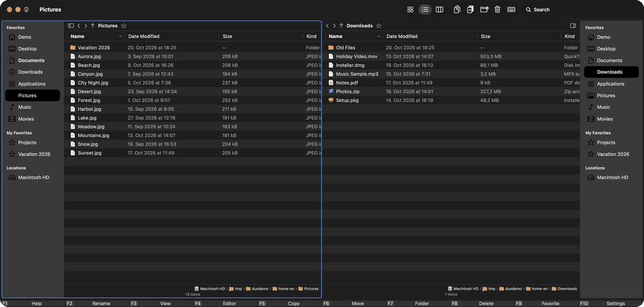Viewport: 644px width, 307px height.
Task: Select Sunset.jpg file
Action: click(193, 153)
